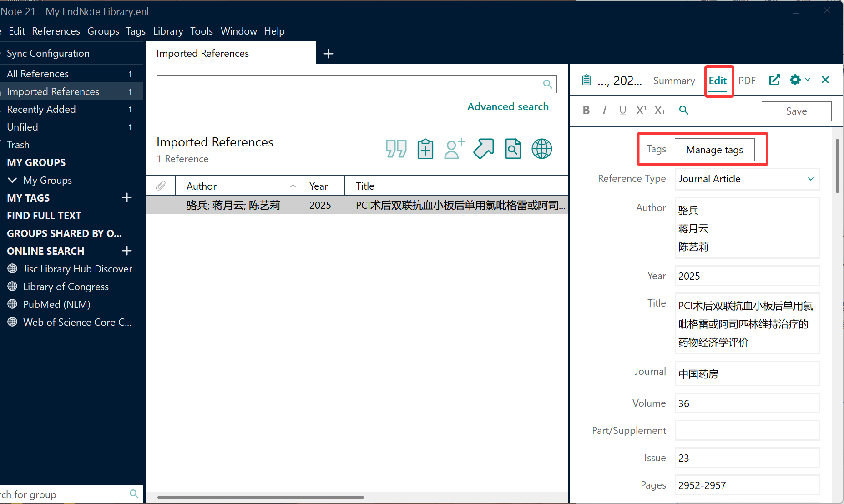Add a new tab with plus icon

[x=329, y=54]
